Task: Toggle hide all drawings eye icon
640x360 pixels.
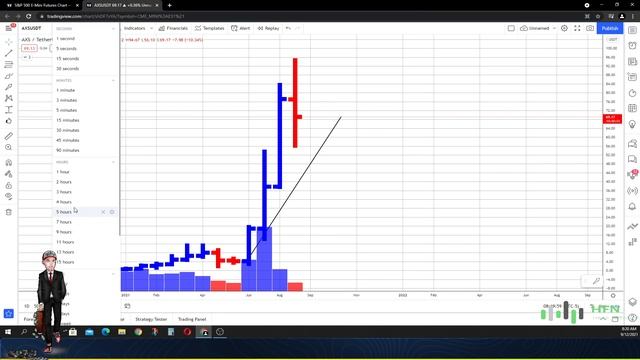Action: pos(9,196)
